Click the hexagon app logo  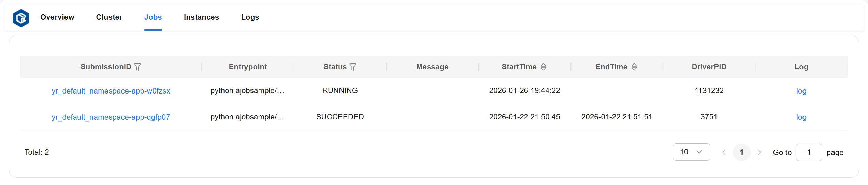pos(21,18)
